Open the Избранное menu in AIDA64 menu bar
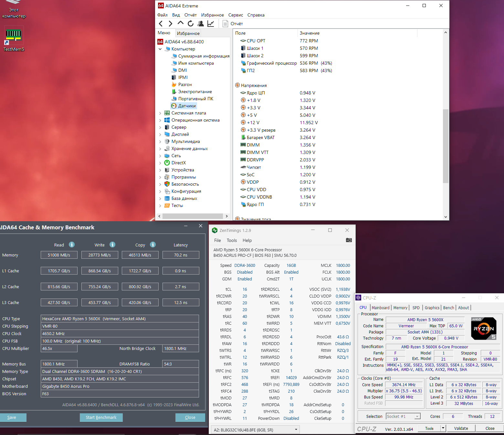 212,15
